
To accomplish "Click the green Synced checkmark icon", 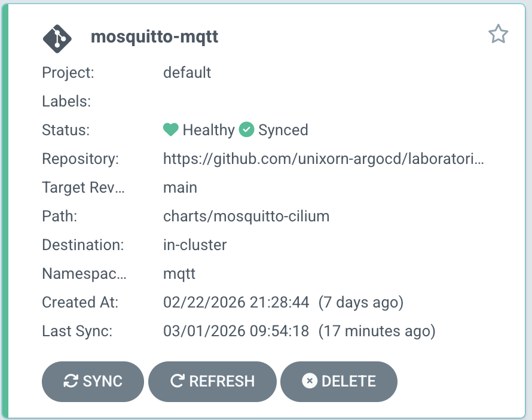I will (247, 130).
